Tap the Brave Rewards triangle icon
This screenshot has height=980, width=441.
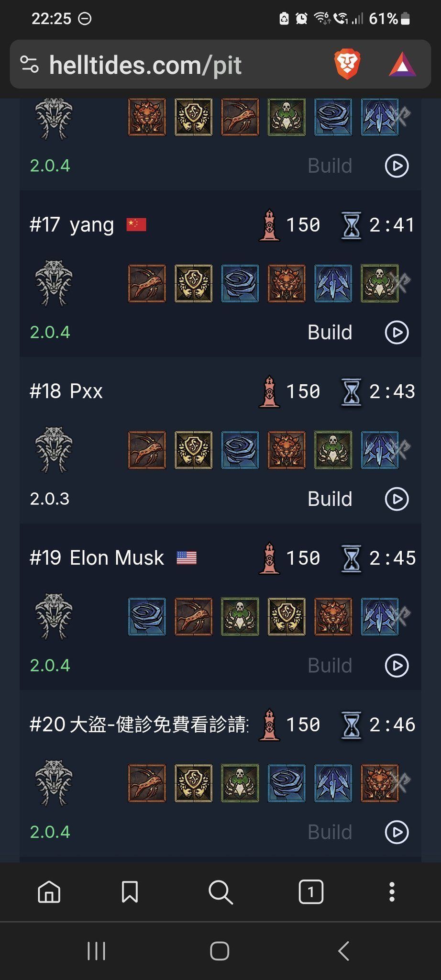(402, 65)
